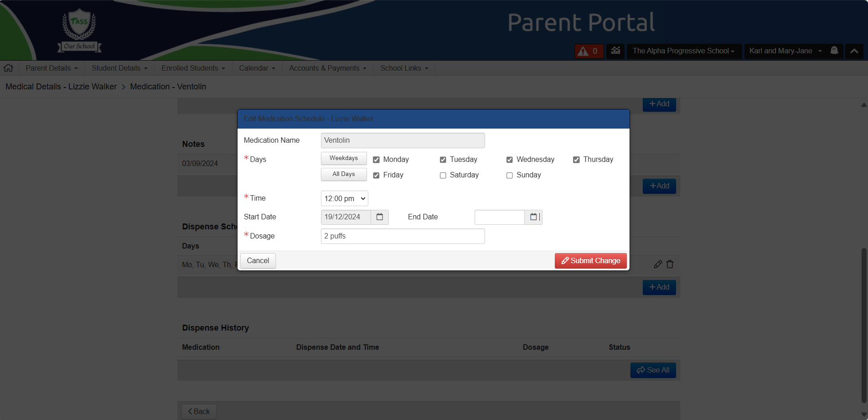This screenshot has height=420, width=868.
Task: Tick the Sunday checkbox
Action: tap(510, 176)
